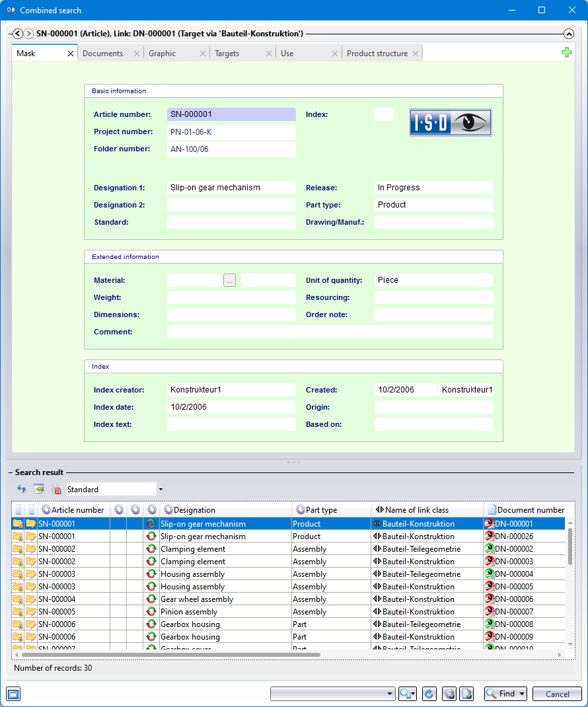Collapse the Search result section
This screenshot has height=707, width=588.
pyautogui.click(x=11, y=472)
